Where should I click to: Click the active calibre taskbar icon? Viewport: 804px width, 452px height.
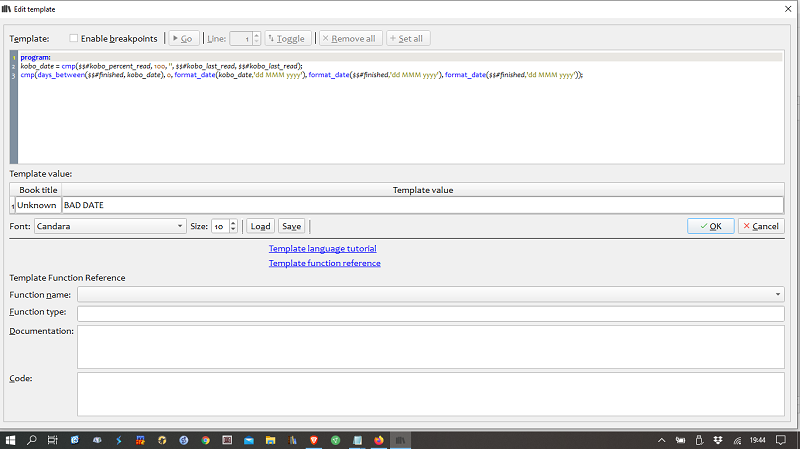pos(400,440)
